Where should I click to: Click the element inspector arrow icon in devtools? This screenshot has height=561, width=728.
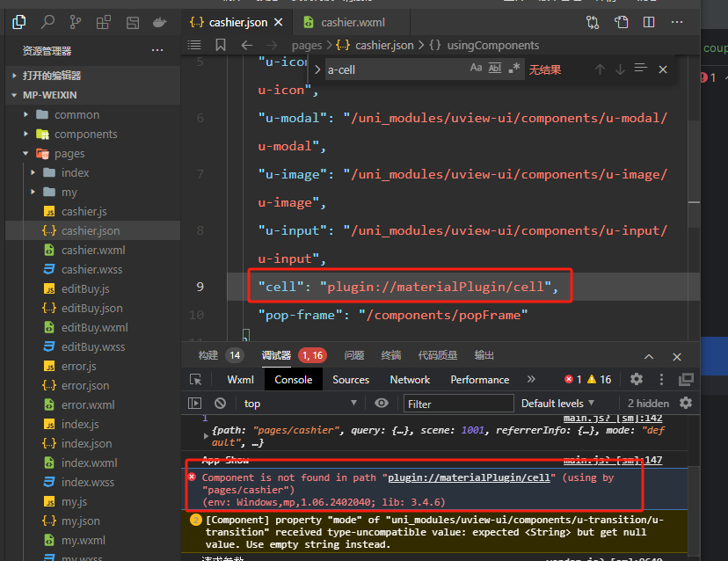(196, 379)
